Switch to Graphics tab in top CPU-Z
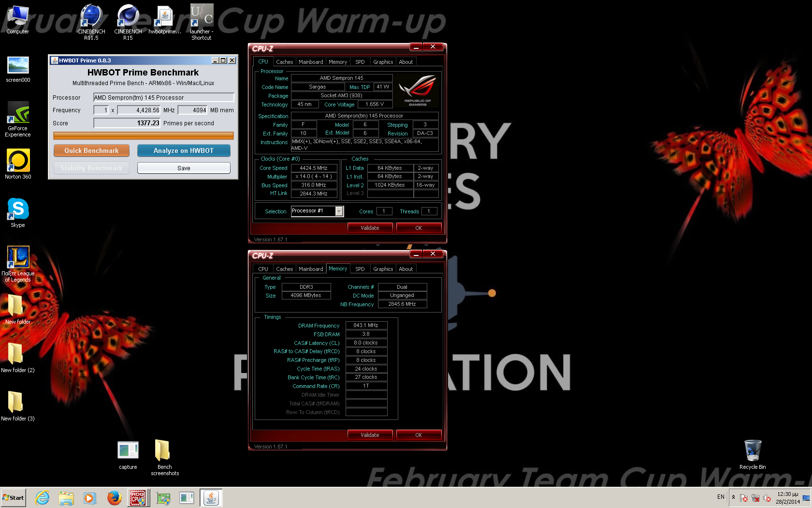Viewport: 812px width, 508px height. click(x=383, y=62)
